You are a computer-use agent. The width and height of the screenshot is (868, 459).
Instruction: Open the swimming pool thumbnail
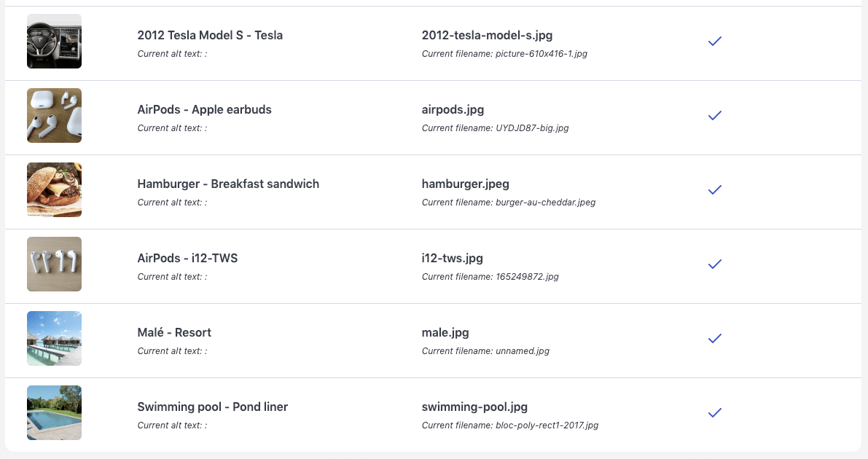pos(54,412)
